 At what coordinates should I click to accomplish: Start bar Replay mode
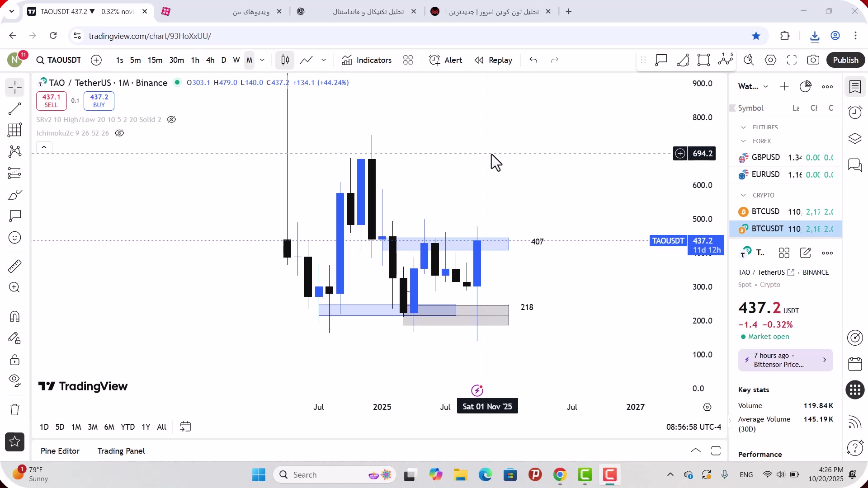click(x=493, y=60)
